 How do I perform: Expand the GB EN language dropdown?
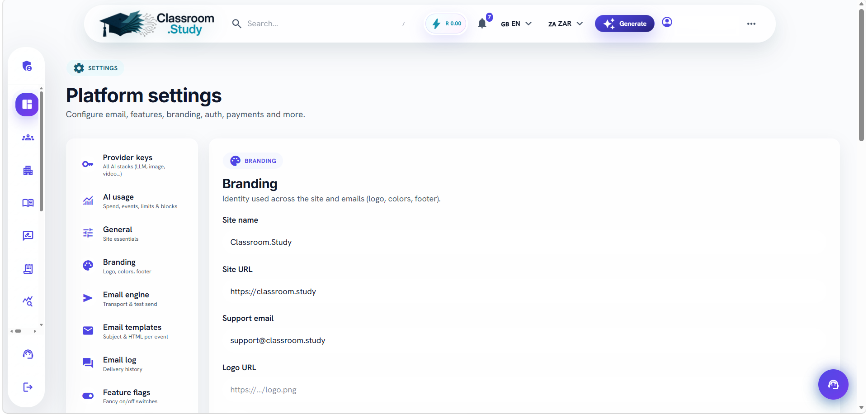coord(516,24)
